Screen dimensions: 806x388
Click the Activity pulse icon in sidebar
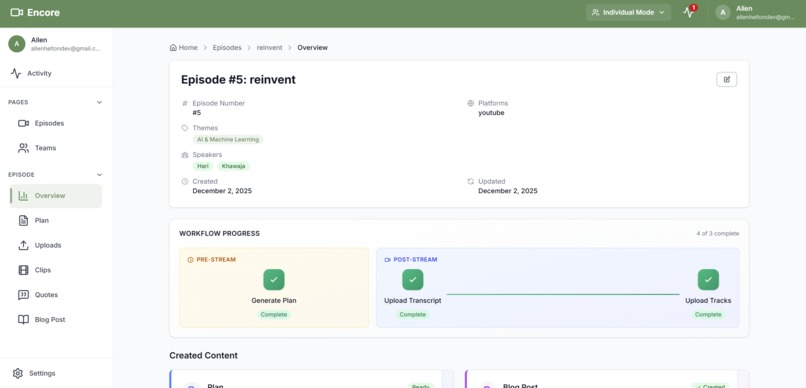[16, 73]
